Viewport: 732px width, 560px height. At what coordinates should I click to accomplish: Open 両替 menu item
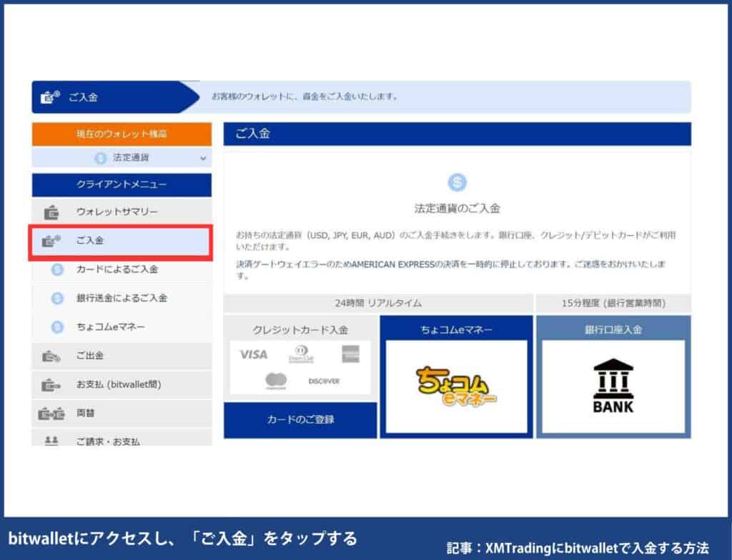122,414
